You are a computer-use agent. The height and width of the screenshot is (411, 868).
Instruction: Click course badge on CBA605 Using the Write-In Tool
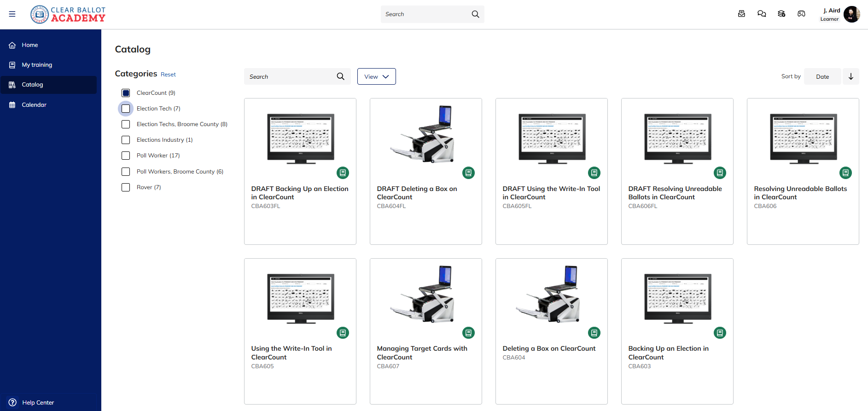pyautogui.click(x=343, y=333)
